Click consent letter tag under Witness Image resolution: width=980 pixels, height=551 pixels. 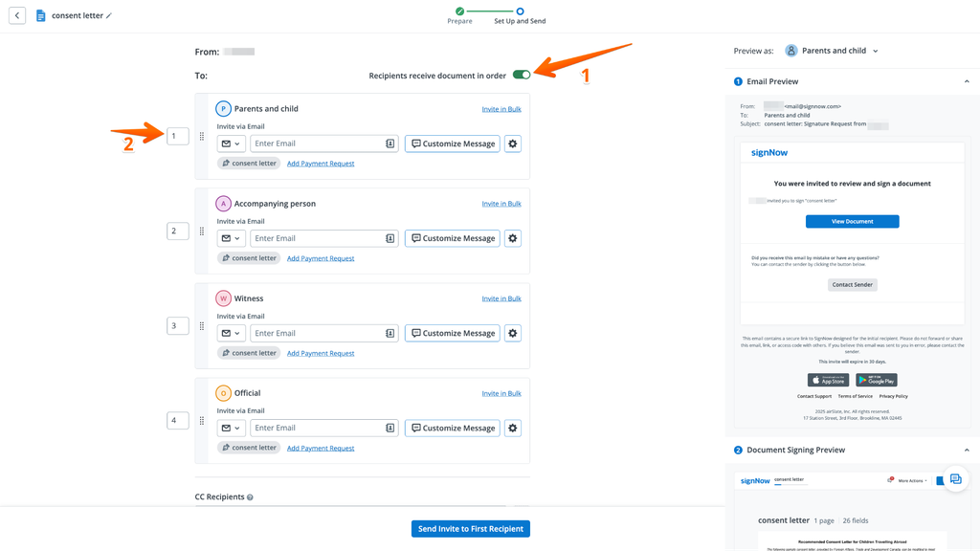pos(249,354)
